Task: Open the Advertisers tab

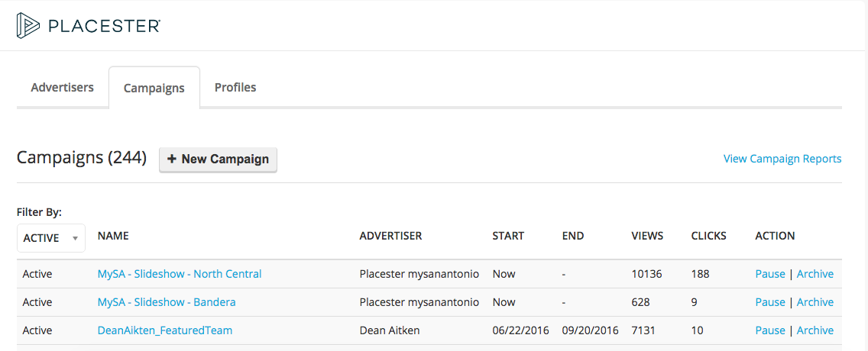Action: coord(62,87)
